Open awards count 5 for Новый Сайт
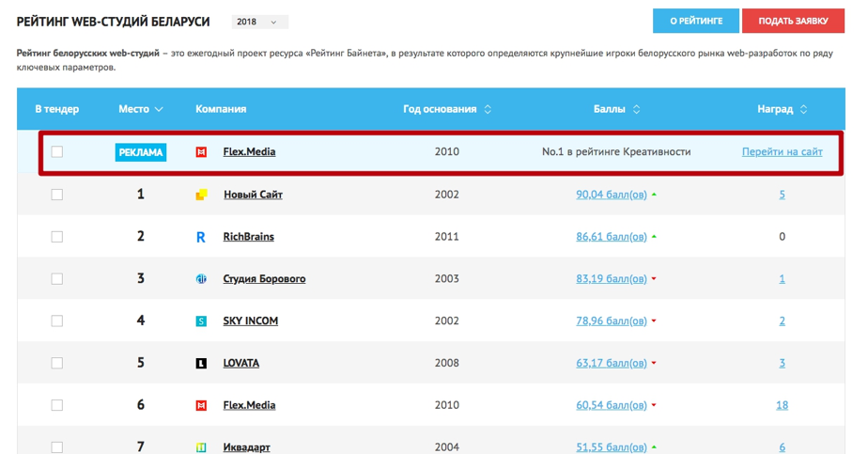This screenshot has width=868, height=454. coord(783,195)
